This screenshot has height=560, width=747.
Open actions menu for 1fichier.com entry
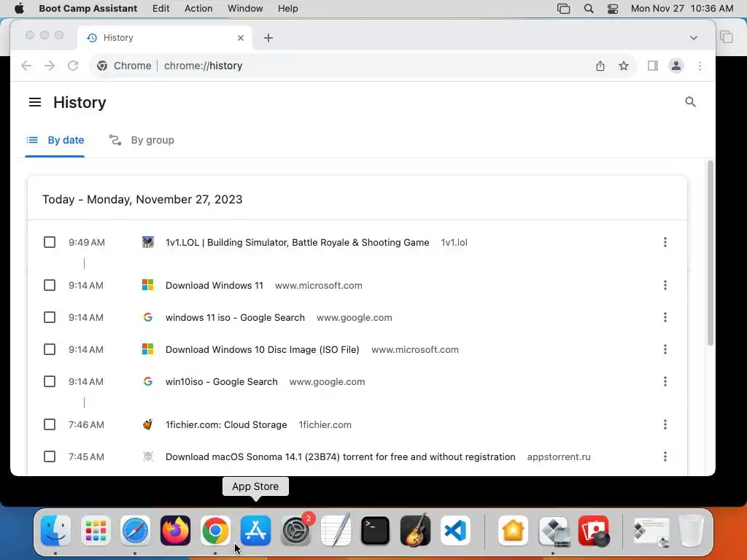665,424
